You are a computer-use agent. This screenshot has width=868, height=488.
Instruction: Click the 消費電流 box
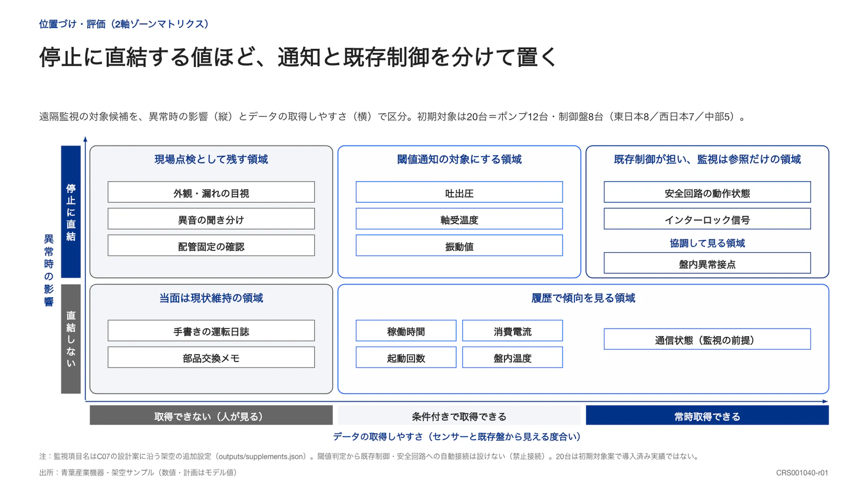[512, 331]
